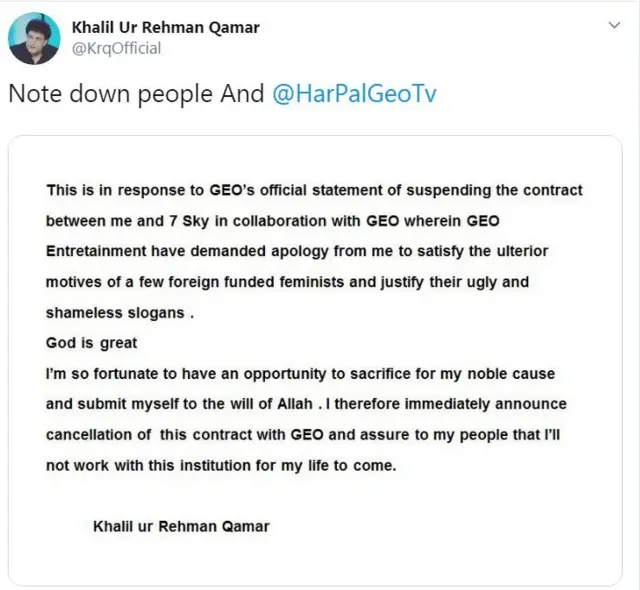Follow the @HarPalGeoTv mention link
640x590 pixels.
click(354, 93)
